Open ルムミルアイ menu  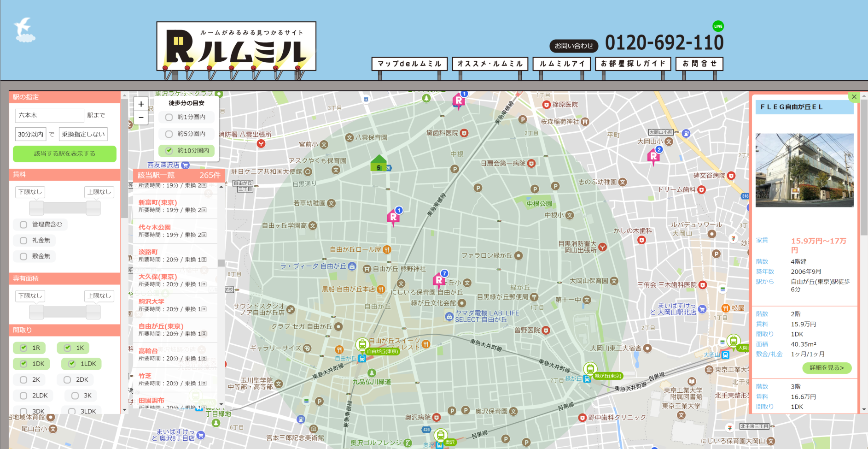coord(562,64)
